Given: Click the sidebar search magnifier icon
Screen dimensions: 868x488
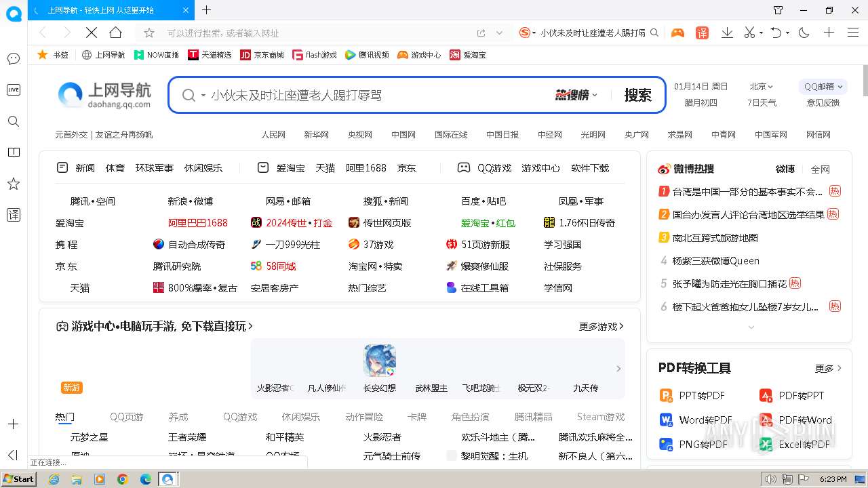Looking at the screenshot, I should [x=13, y=121].
